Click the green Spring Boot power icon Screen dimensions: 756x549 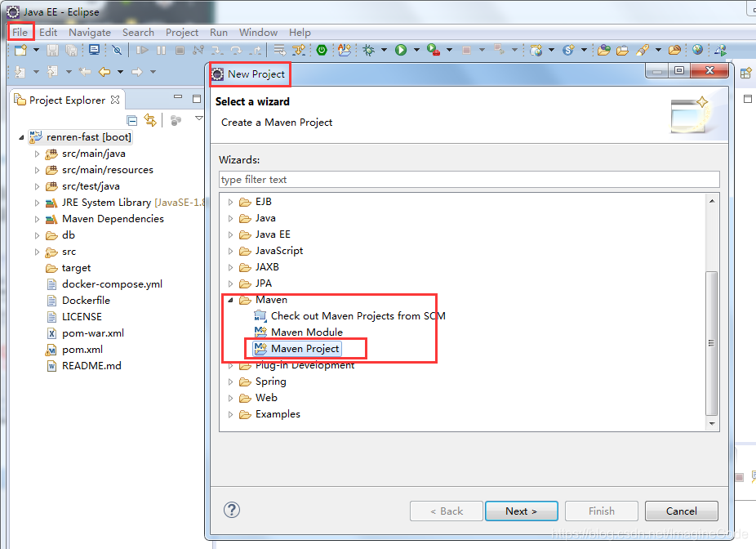point(322,50)
